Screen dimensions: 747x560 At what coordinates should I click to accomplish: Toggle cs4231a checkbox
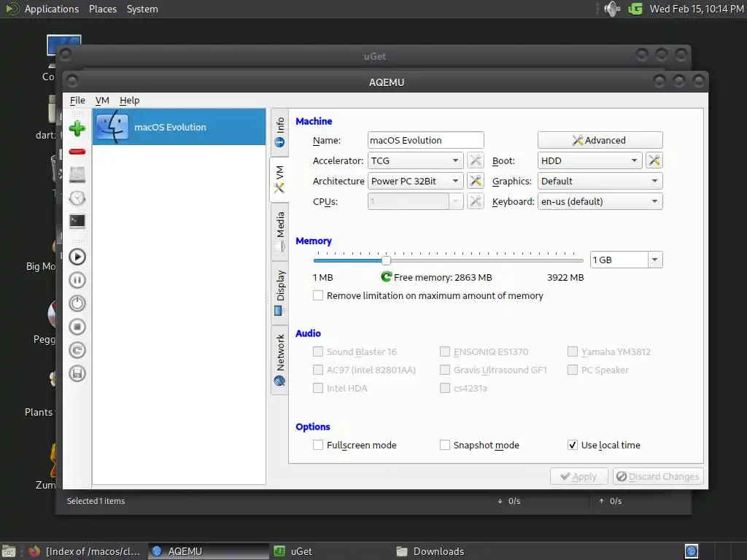(x=444, y=388)
